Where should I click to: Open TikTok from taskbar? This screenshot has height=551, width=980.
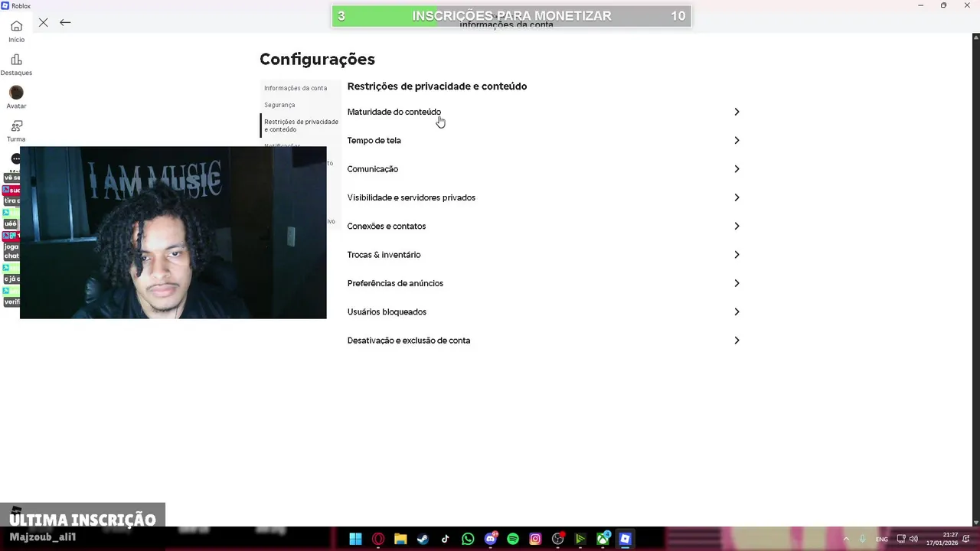(x=445, y=539)
